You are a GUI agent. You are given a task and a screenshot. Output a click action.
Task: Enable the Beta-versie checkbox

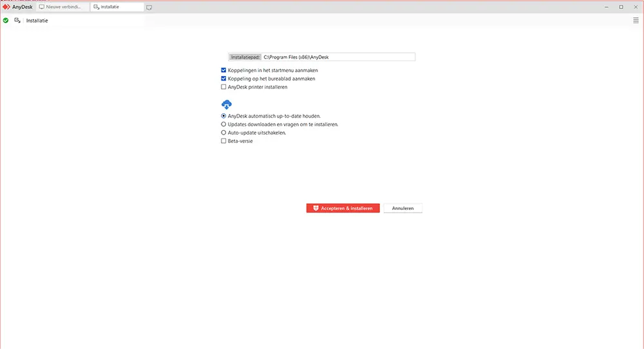coord(223,141)
